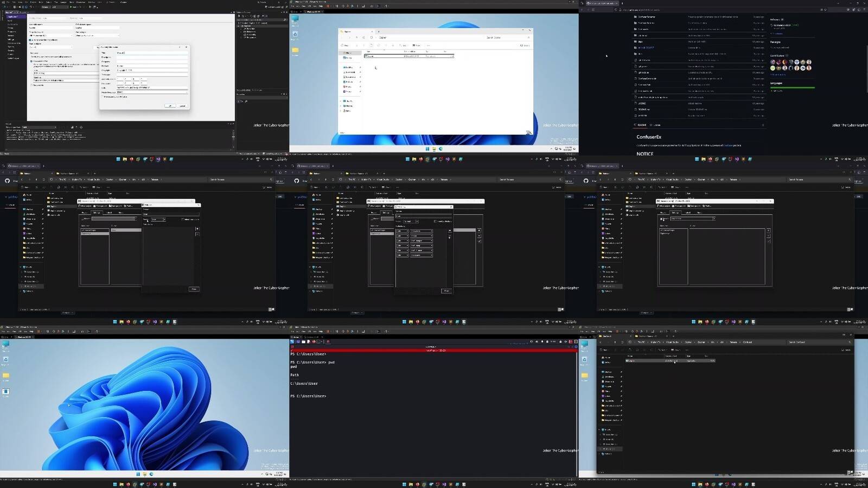Check Make assembly COM-Visible in Assembly Information
This screenshot has width=868, height=488.
pyautogui.click(x=103, y=97)
